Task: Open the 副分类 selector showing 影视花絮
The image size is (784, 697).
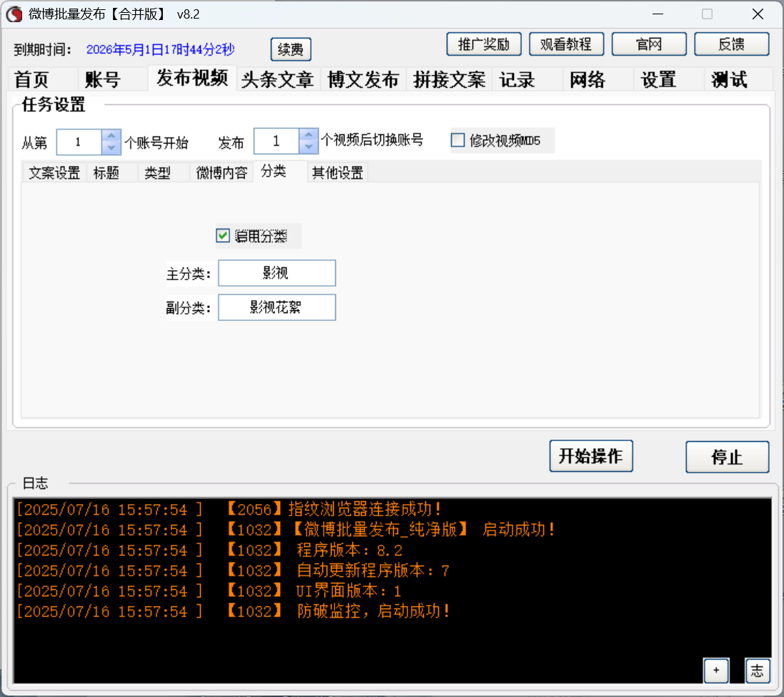Action: tap(277, 307)
